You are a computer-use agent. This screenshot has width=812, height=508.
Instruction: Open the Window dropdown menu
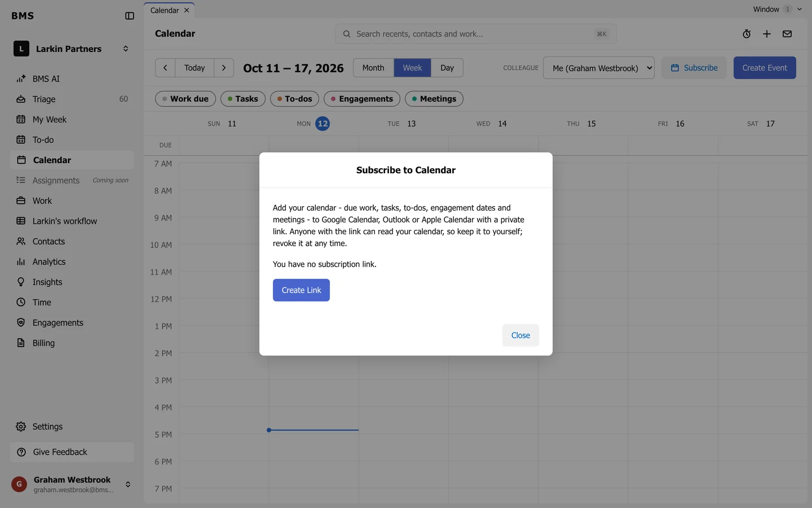(x=777, y=9)
